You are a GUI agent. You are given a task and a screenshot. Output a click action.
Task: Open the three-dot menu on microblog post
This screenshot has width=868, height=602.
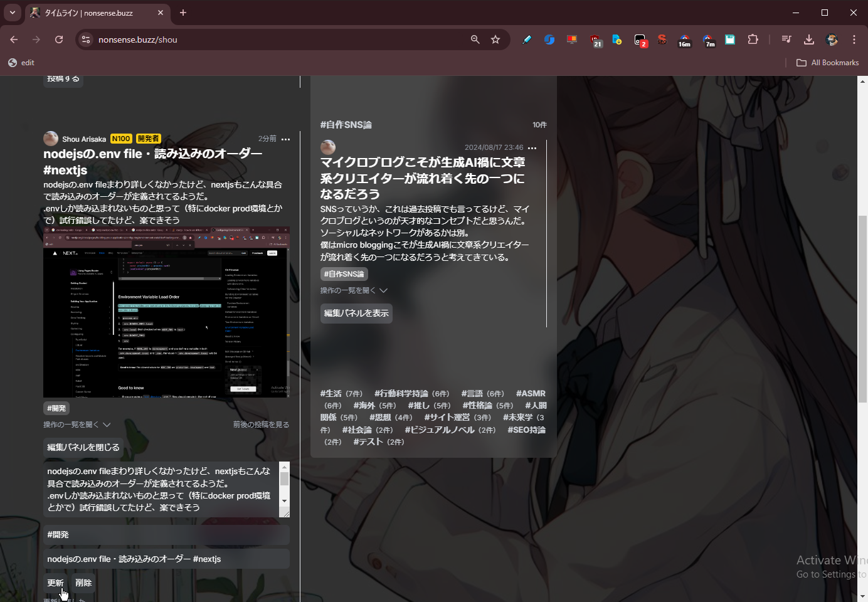pyautogui.click(x=532, y=148)
